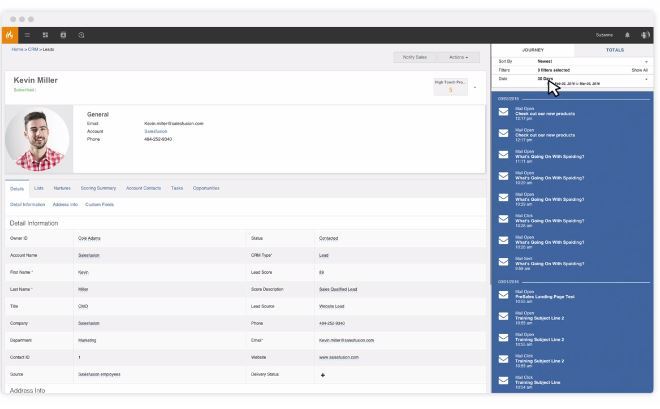Open the hamburger menu icon in top bar
Screen dimensions: 660x409
click(30, 34)
